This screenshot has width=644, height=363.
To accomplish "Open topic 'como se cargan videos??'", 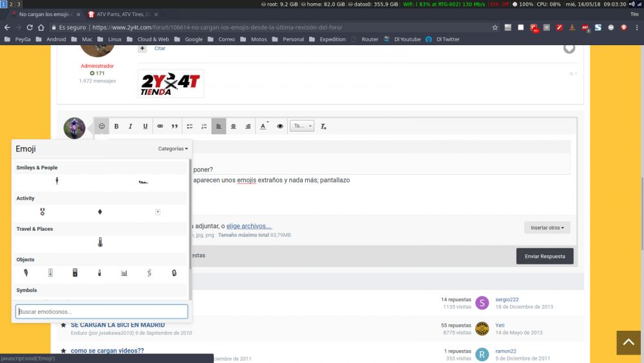I will [107, 351].
